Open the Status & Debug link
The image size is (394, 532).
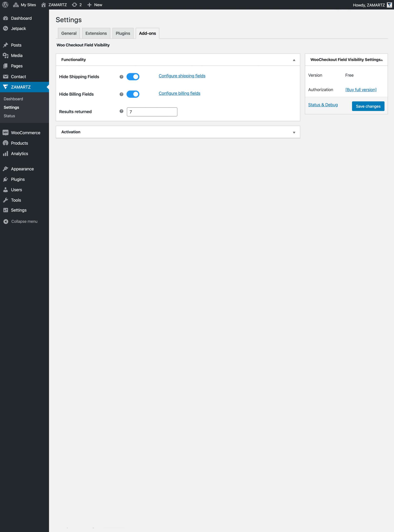[323, 105]
